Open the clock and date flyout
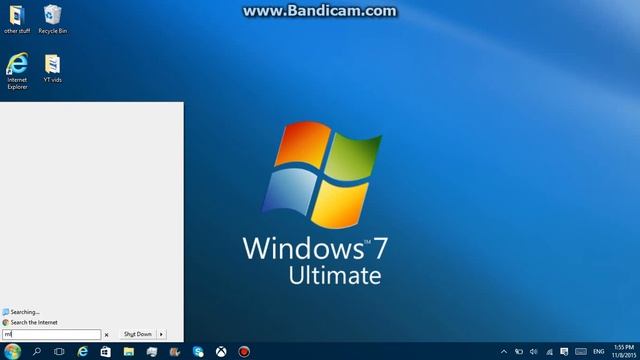The height and width of the screenshot is (360, 640). pyautogui.click(x=624, y=351)
